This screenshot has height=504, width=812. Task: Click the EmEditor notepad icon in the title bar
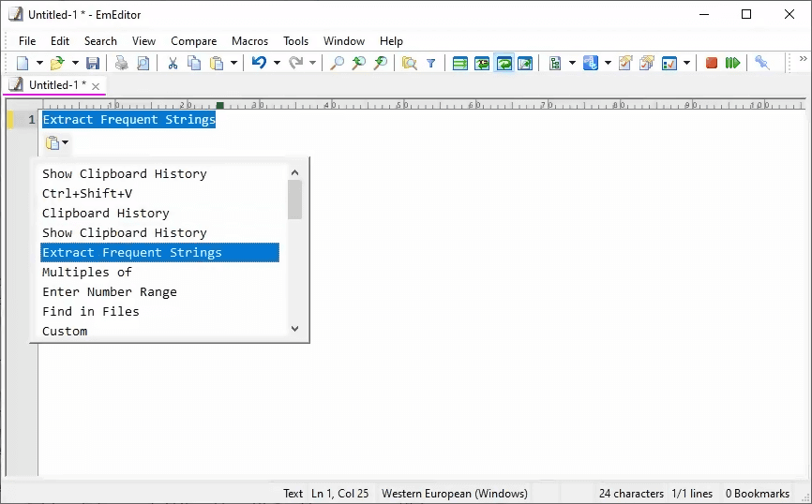[x=15, y=14]
